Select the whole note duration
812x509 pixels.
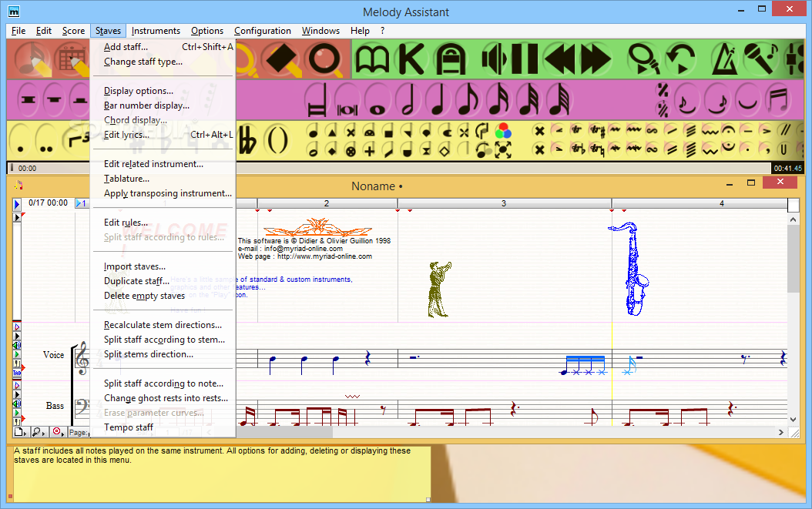coord(377,100)
